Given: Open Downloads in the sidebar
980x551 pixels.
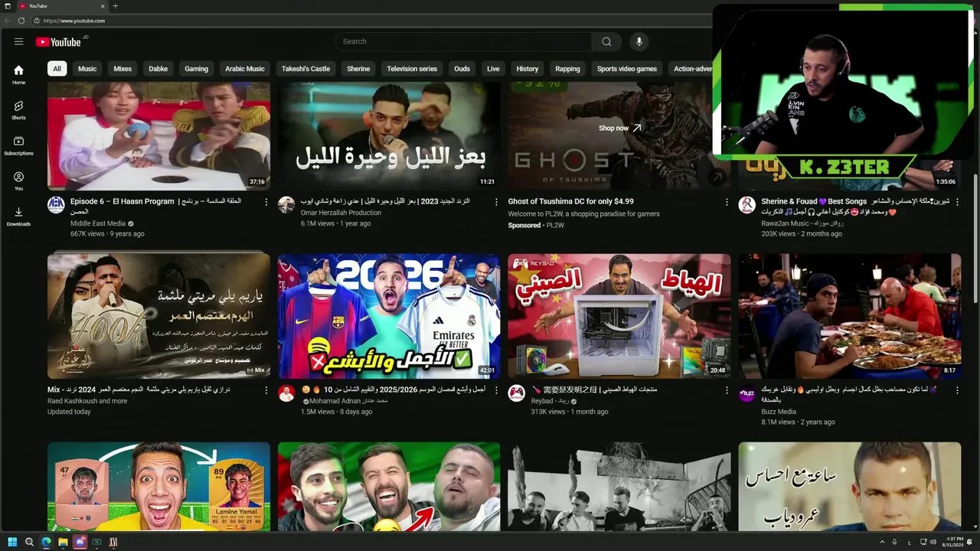Looking at the screenshot, I should (18, 217).
